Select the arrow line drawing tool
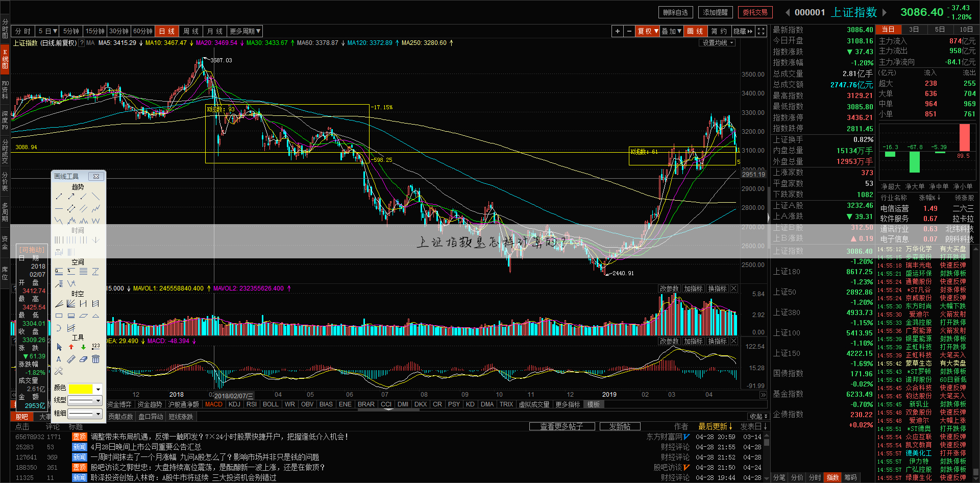The image size is (980, 483). 71,197
